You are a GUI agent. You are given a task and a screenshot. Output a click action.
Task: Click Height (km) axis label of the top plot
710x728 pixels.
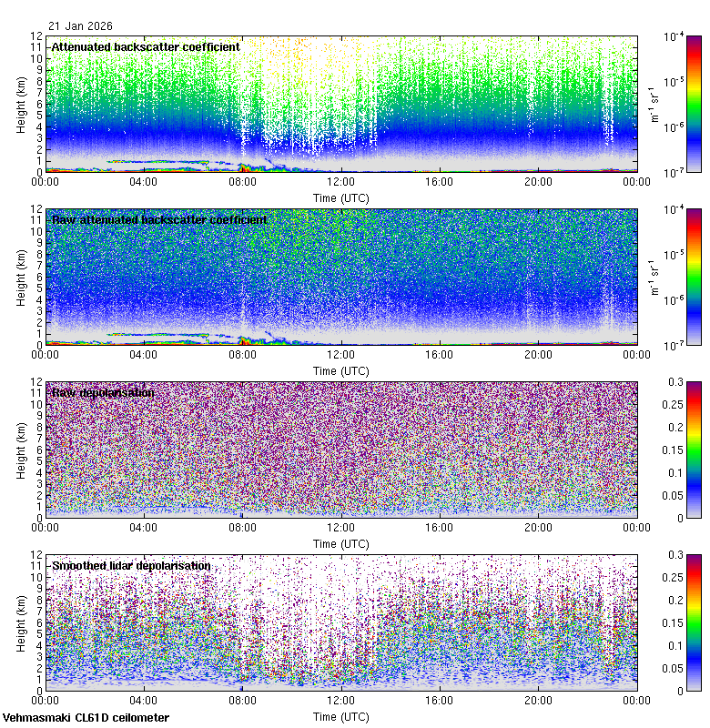[22, 103]
